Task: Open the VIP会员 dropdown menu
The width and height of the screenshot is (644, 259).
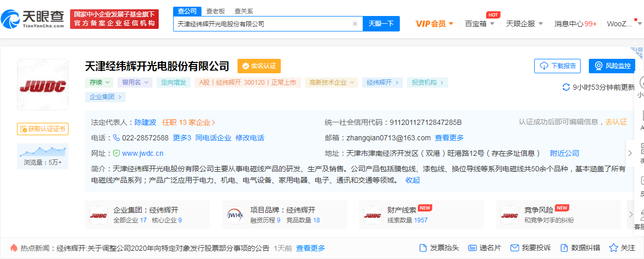Action: [434, 24]
